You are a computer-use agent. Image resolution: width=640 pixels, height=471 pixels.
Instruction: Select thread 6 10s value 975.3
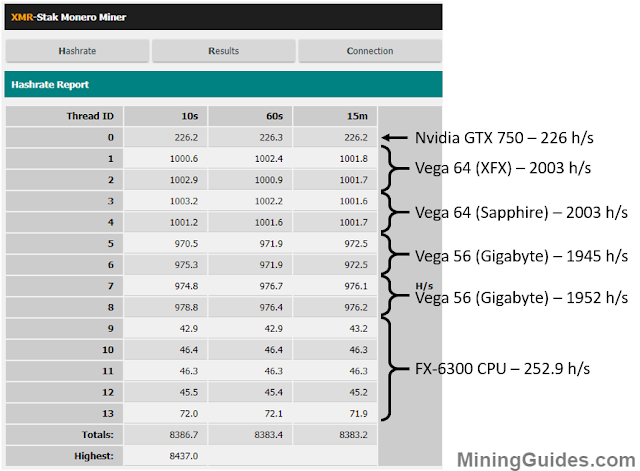pos(187,265)
